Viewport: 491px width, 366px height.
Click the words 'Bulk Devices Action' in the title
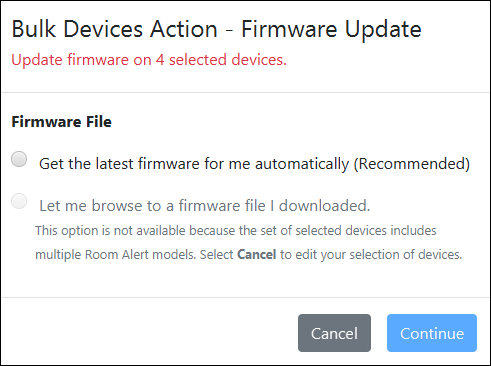pyautogui.click(x=114, y=29)
